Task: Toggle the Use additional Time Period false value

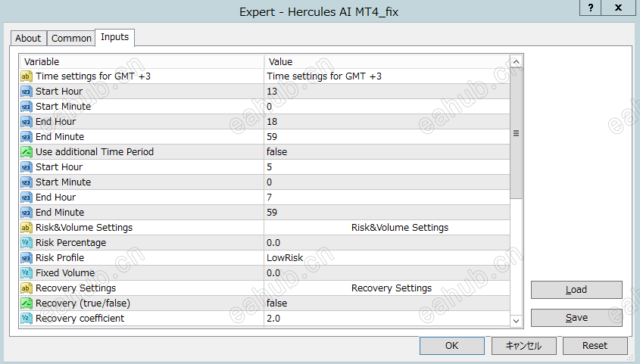Action: pyautogui.click(x=387, y=152)
